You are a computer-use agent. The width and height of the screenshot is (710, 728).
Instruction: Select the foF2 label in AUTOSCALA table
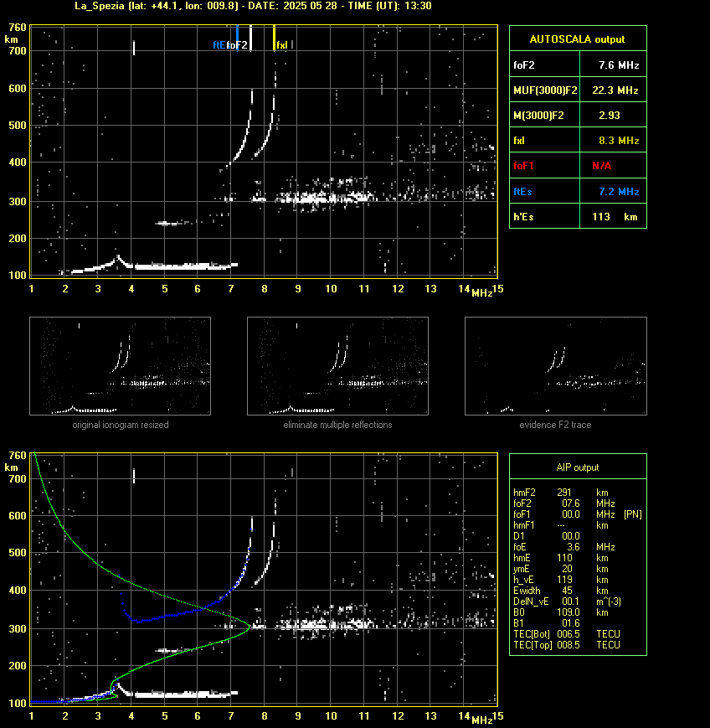pos(524,65)
